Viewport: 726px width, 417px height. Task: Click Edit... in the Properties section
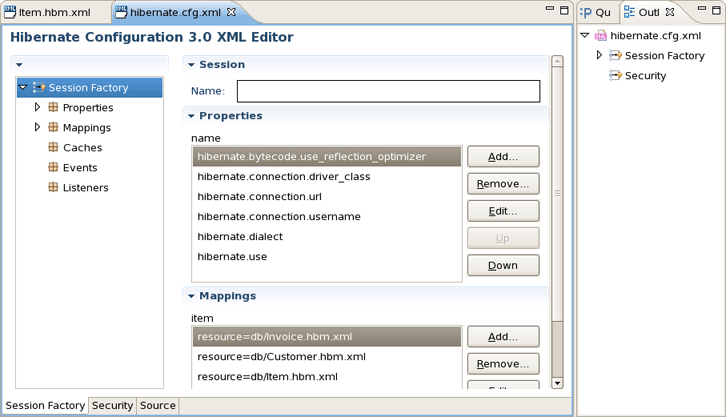[x=503, y=211]
